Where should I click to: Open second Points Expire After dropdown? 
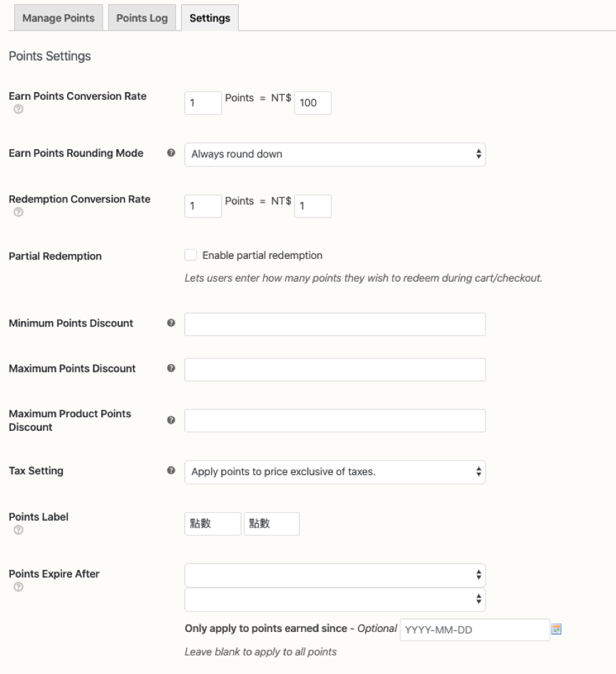tap(334, 599)
